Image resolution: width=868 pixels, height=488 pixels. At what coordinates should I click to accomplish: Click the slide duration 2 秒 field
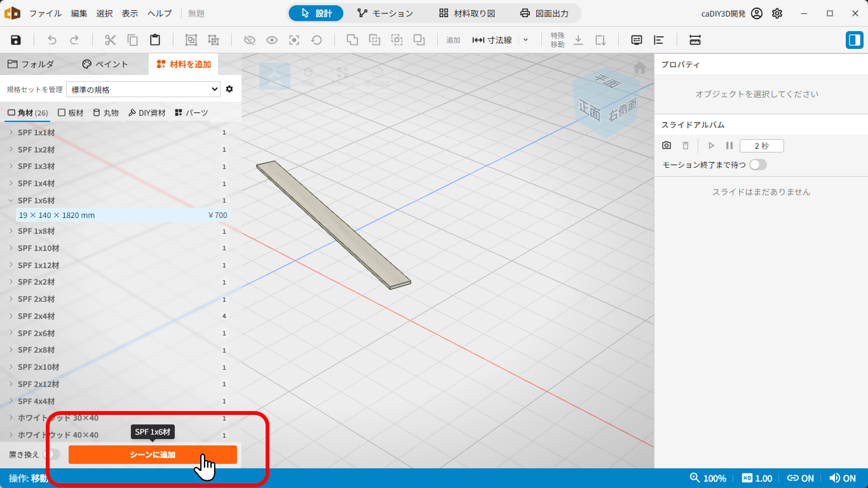(762, 146)
